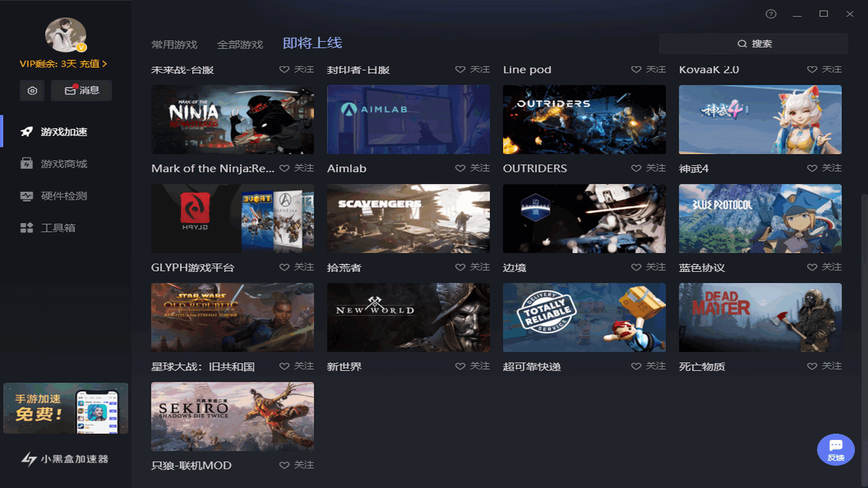This screenshot has height=488, width=868.
Task: Click the heart icon for 死亡物质
Action: [812, 366]
